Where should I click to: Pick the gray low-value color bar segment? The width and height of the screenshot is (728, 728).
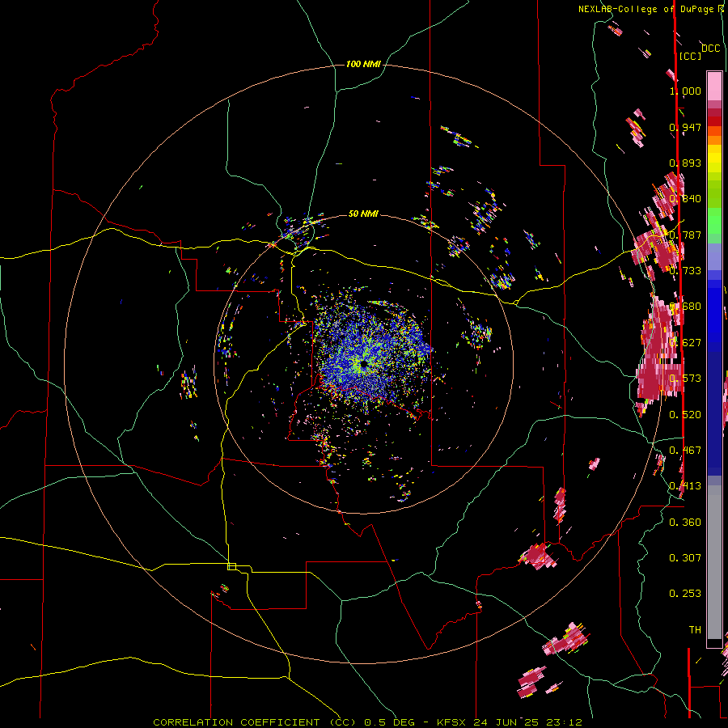pos(714,562)
